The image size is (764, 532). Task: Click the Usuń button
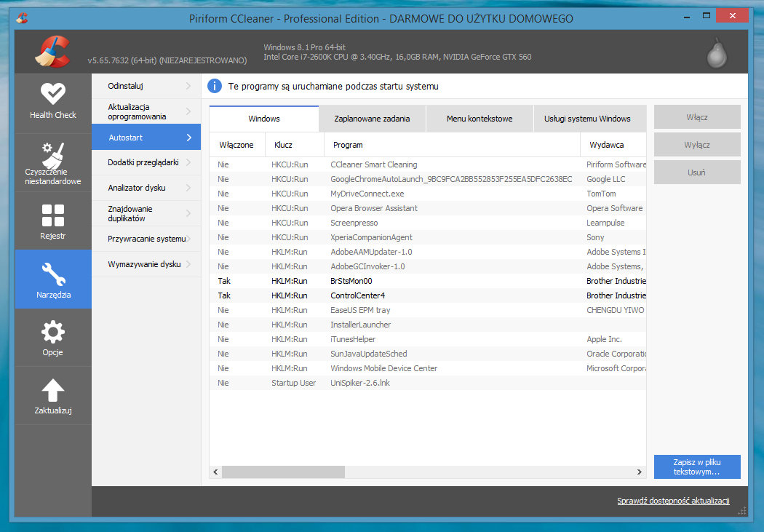coord(697,172)
